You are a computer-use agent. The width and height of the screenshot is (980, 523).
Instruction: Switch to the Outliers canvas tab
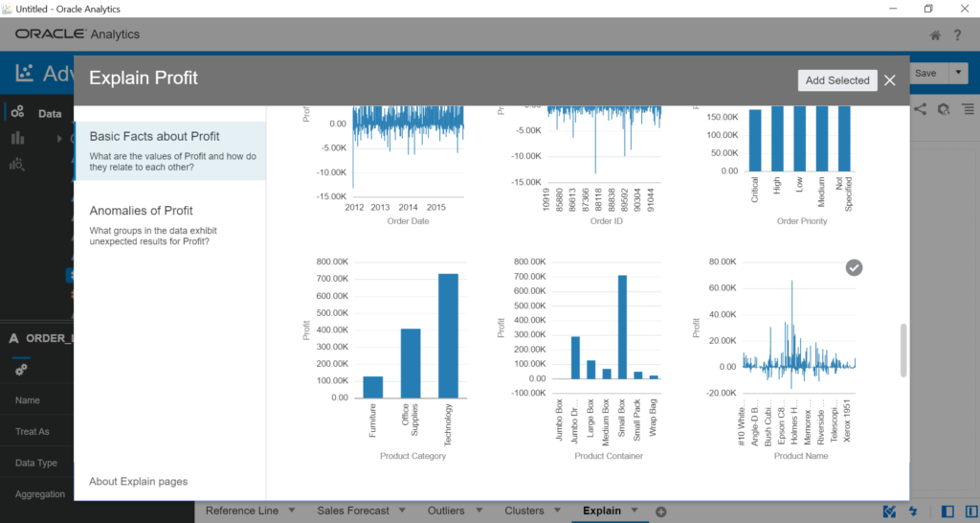(x=446, y=512)
